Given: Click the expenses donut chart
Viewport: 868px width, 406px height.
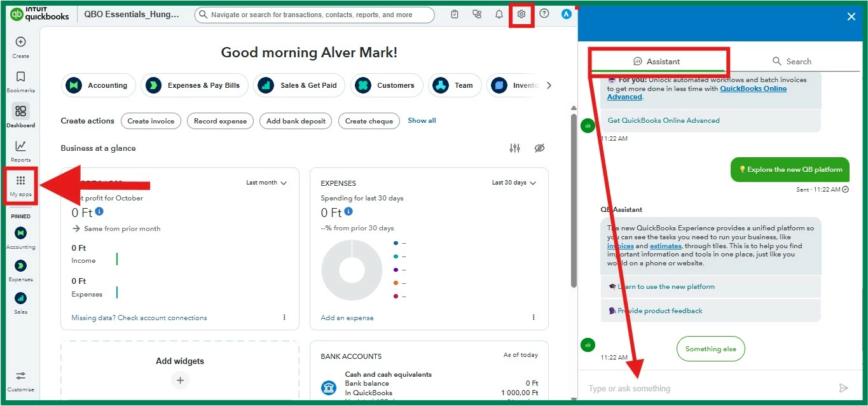Looking at the screenshot, I should pos(352,270).
